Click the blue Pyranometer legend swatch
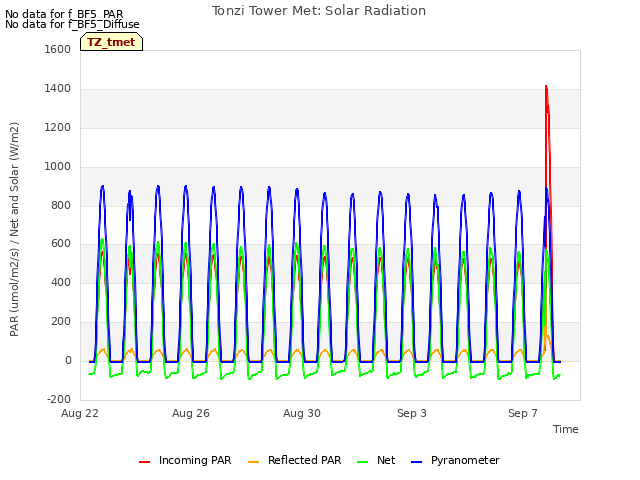The height and width of the screenshot is (480, 640). [416, 462]
